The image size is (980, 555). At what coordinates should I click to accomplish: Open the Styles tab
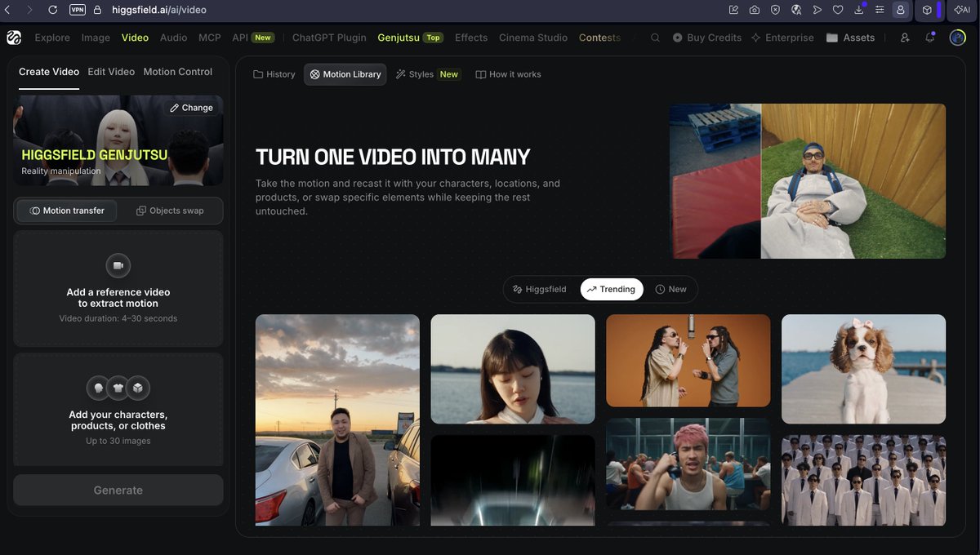pos(427,74)
